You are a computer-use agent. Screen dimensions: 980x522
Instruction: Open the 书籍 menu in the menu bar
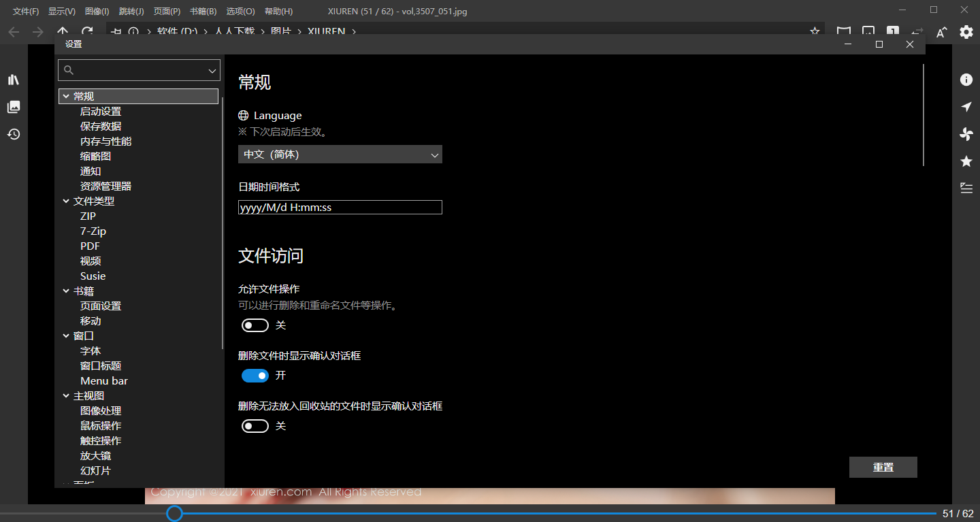[202, 11]
